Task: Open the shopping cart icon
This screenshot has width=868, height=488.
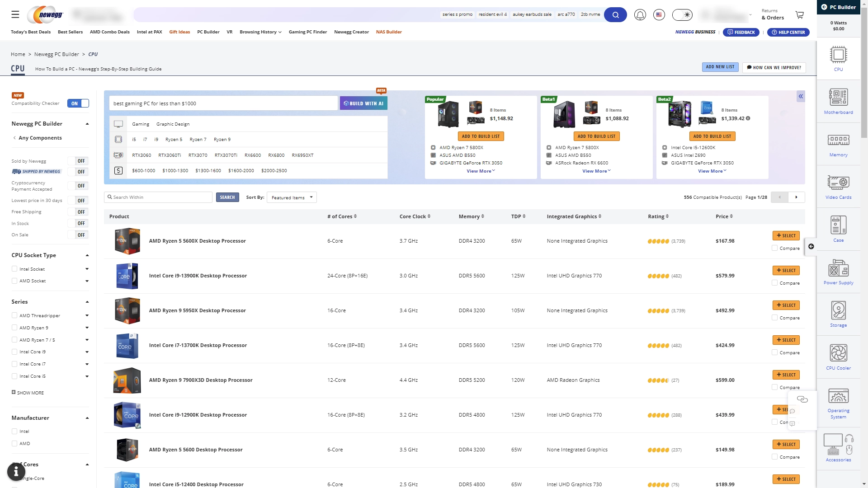Action: [x=799, y=15]
